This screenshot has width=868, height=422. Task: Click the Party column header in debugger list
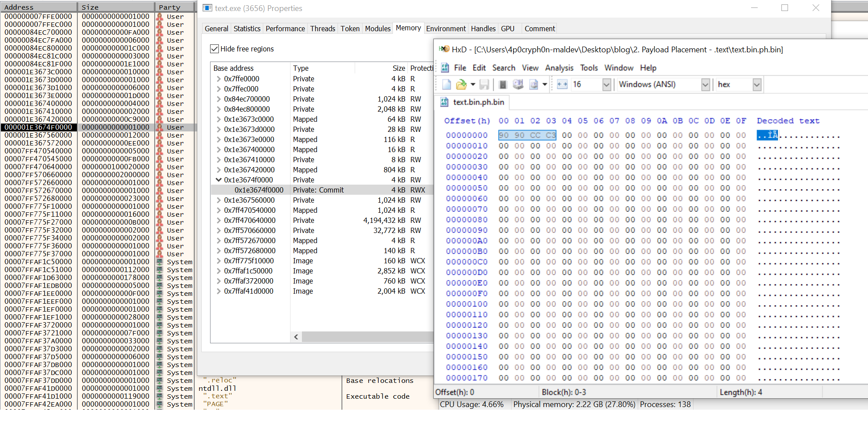[174, 7]
